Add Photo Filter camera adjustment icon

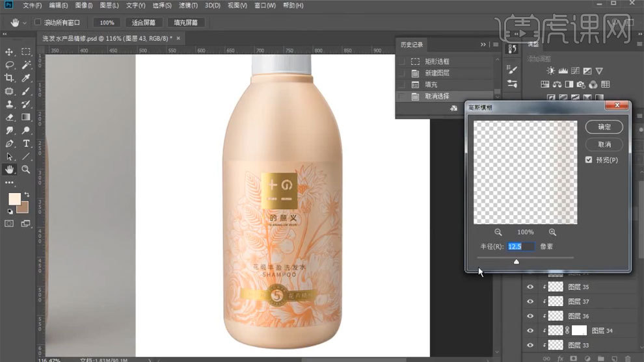pyautogui.click(x=581, y=84)
